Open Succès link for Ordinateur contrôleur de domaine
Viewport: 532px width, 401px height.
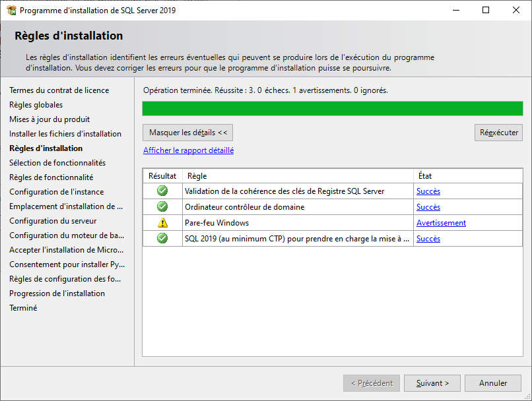pos(428,207)
